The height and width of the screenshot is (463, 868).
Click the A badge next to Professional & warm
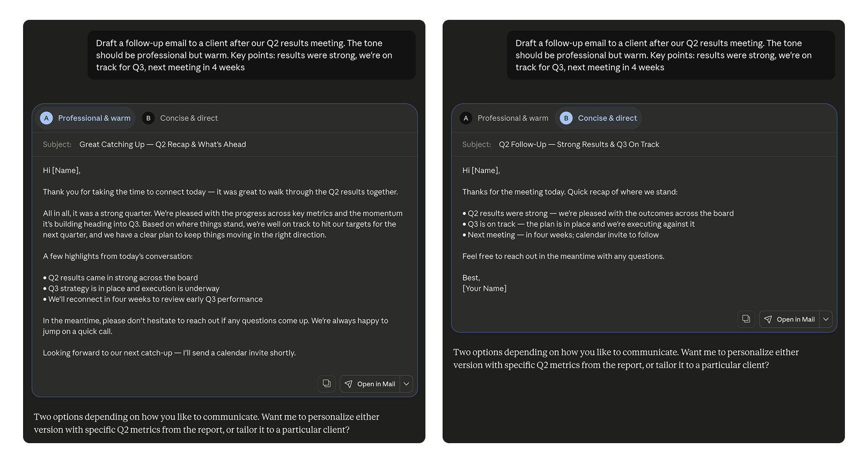pos(46,118)
